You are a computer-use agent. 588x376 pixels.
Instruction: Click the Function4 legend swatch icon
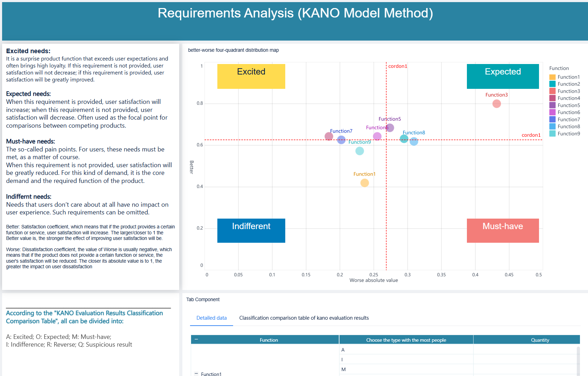(x=553, y=98)
